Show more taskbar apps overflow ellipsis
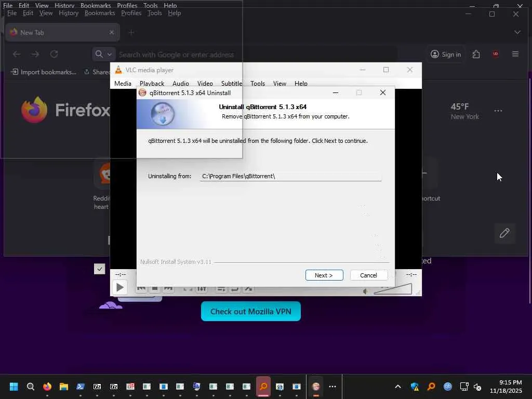This screenshot has height=399, width=532. (332, 387)
